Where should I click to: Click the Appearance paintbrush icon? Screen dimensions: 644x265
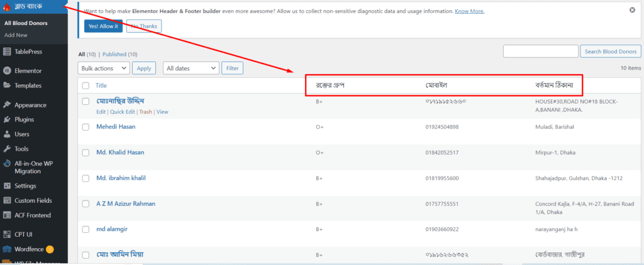[x=7, y=105]
